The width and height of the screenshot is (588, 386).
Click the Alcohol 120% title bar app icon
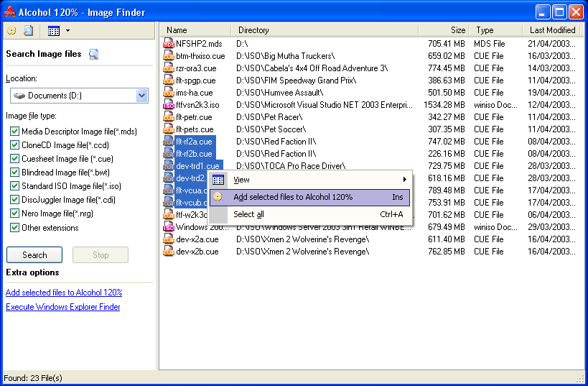tap(10, 12)
